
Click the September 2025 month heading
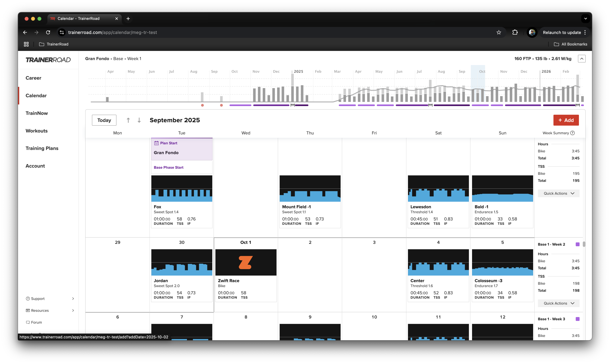(175, 120)
